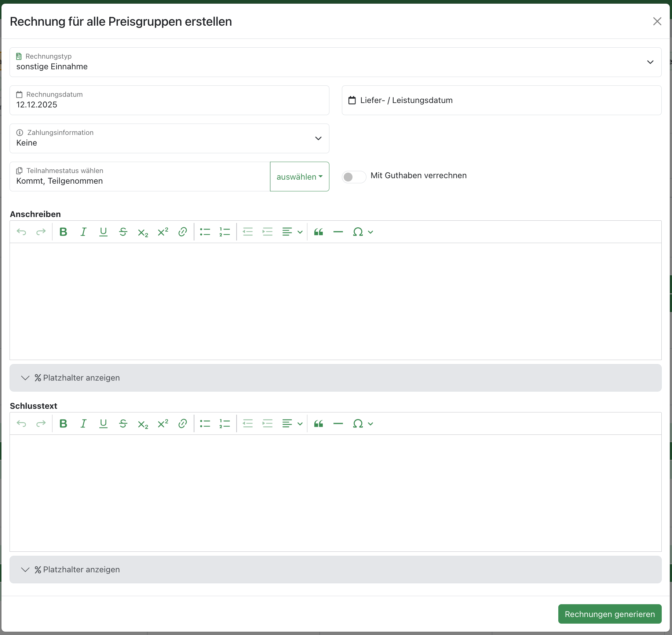Insert link in the Anschreiben editor
This screenshot has height=635, width=672.
coord(183,232)
